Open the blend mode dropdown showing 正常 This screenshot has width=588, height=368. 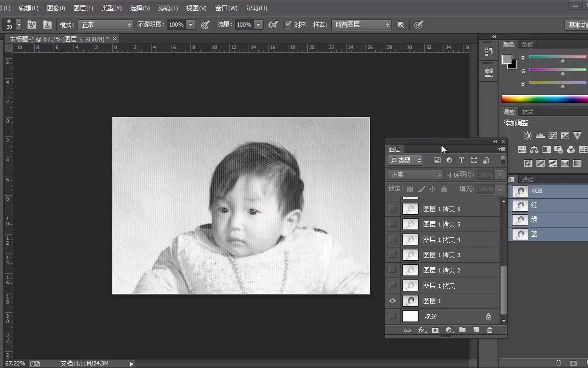coord(106,24)
